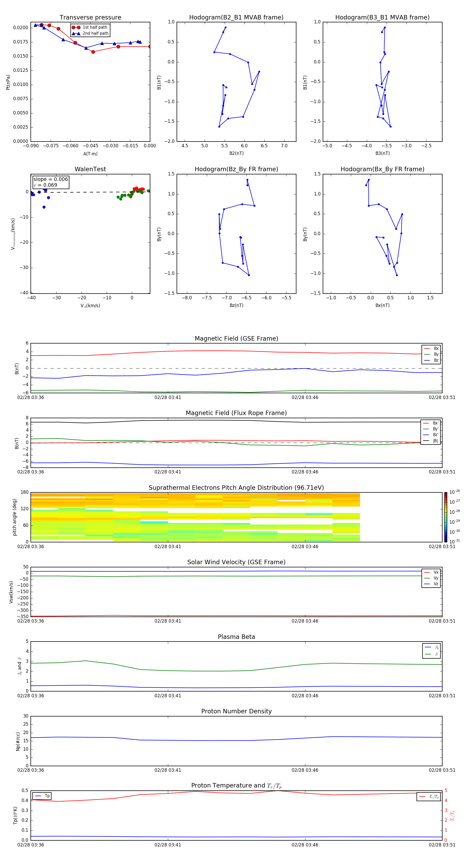The width and height of the screenshot is (473, 868).
Task: Click the '2nd half path' legend entry
Action: 90,33
